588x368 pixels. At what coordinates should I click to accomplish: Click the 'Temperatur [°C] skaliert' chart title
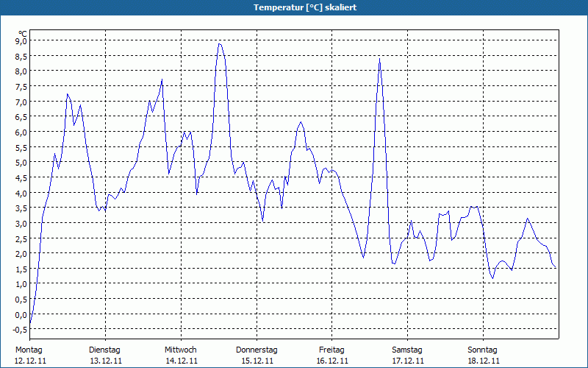pyautogui.click(x=305, y=7)
